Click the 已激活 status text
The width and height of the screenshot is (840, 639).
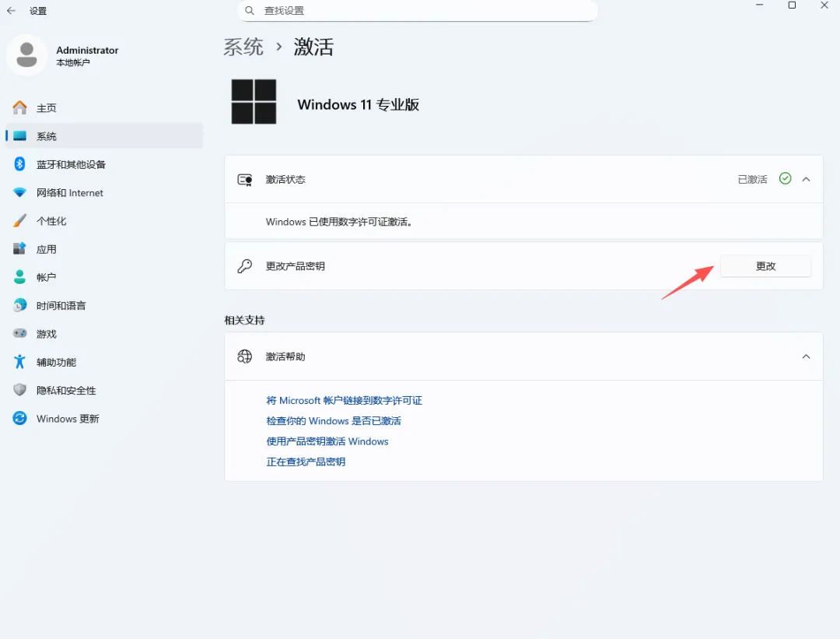click(x=752, y=180)
